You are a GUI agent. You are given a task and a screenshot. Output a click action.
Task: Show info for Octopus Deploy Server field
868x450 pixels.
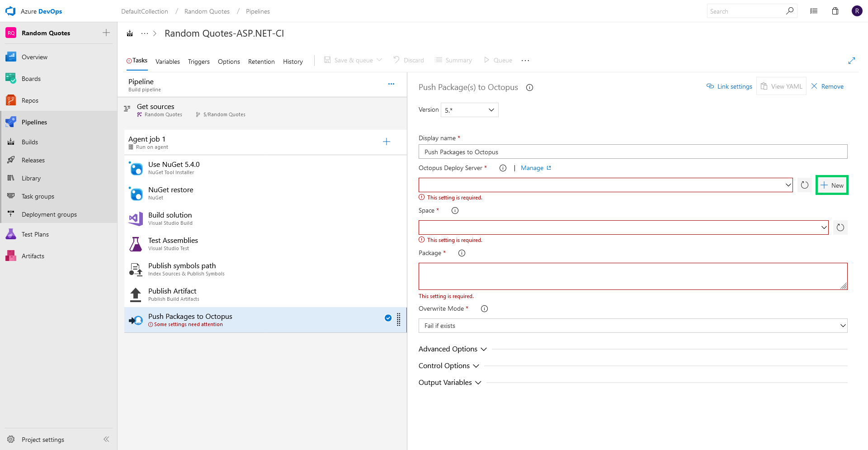tap(503, 168)
